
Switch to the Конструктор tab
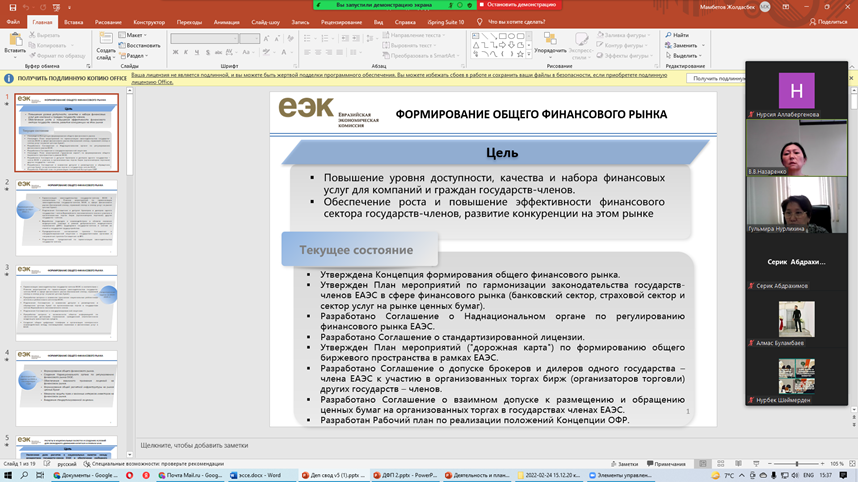point(149,22)
